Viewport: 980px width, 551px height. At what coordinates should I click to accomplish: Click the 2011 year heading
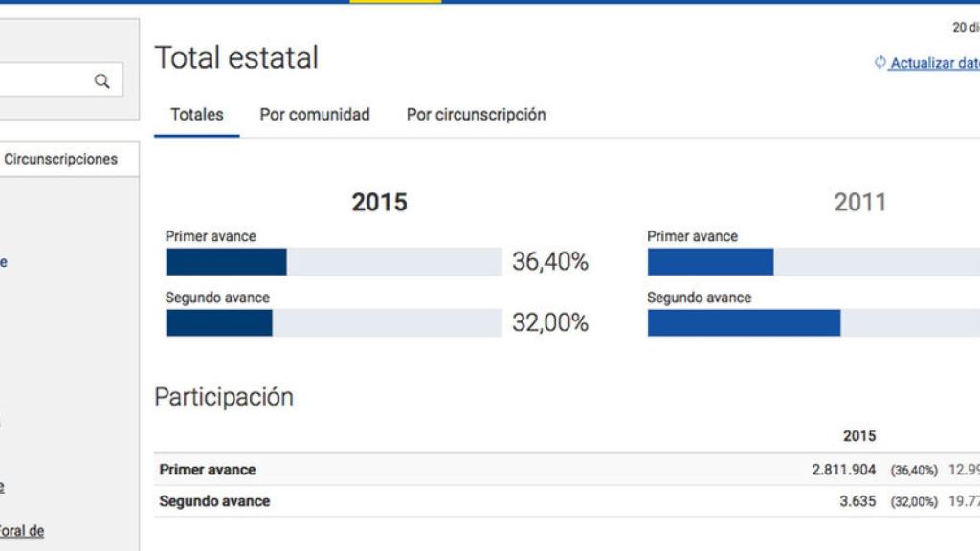pos(859,201)
